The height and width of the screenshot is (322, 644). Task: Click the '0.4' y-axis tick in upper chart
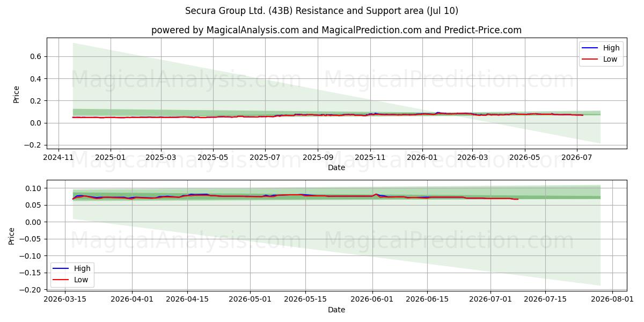click(x=36, y=79)
